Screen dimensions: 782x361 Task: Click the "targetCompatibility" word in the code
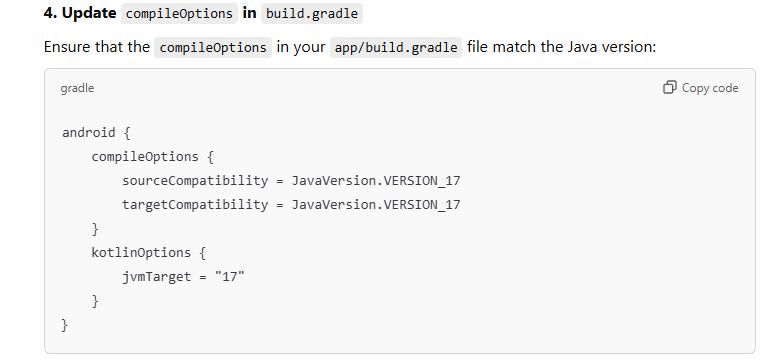click(x=195, y=204)
